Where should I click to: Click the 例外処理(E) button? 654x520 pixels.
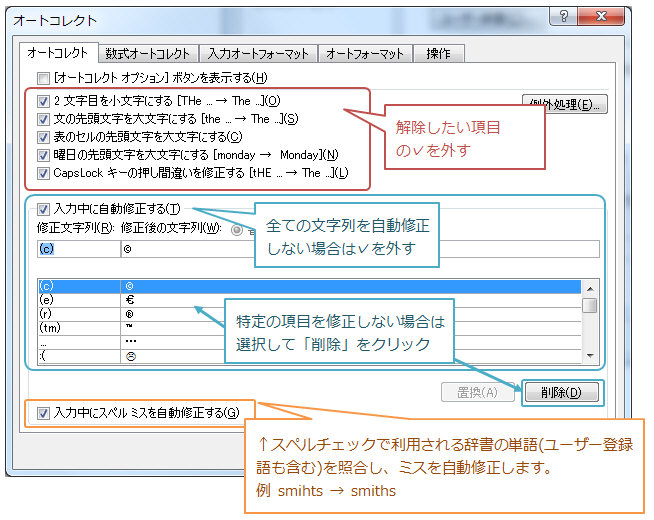point(565,104)
